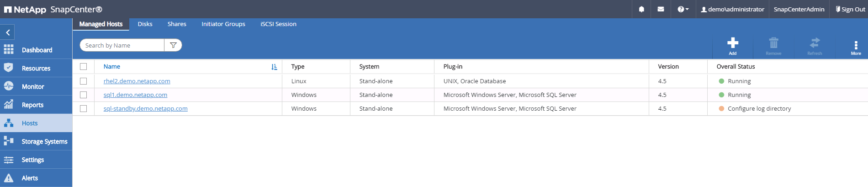Select the rhel2.demo.netapp.com row checkbox

83,81
